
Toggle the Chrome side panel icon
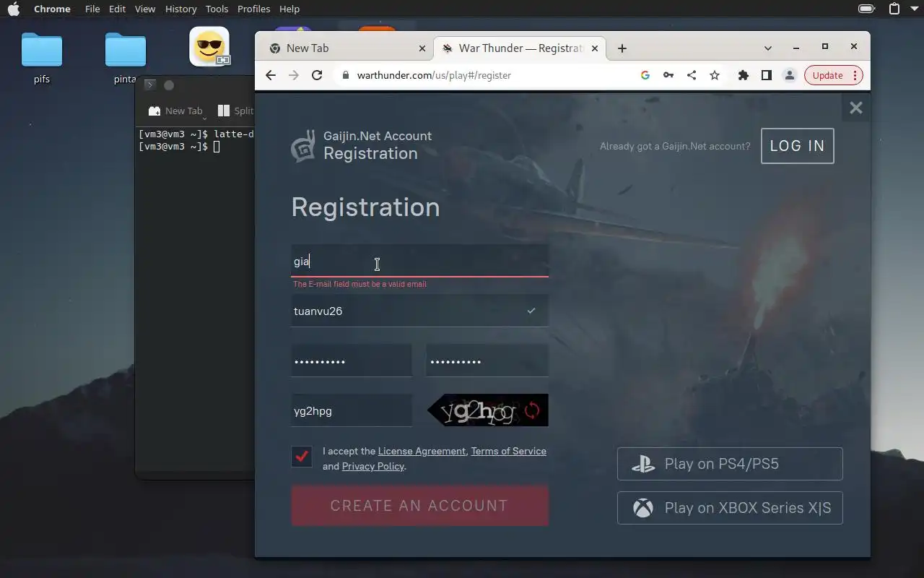coord(767,75)
